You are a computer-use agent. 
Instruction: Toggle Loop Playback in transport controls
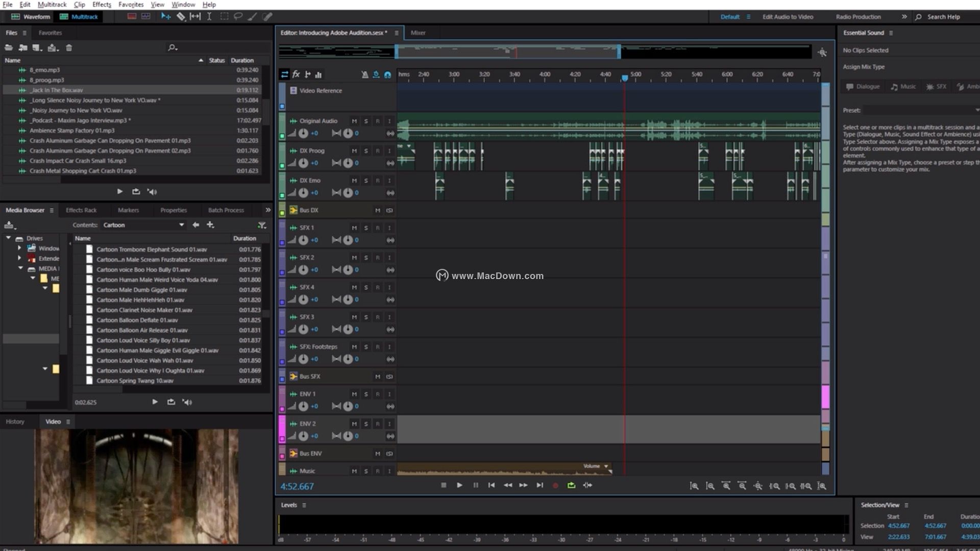pos(571,486)
